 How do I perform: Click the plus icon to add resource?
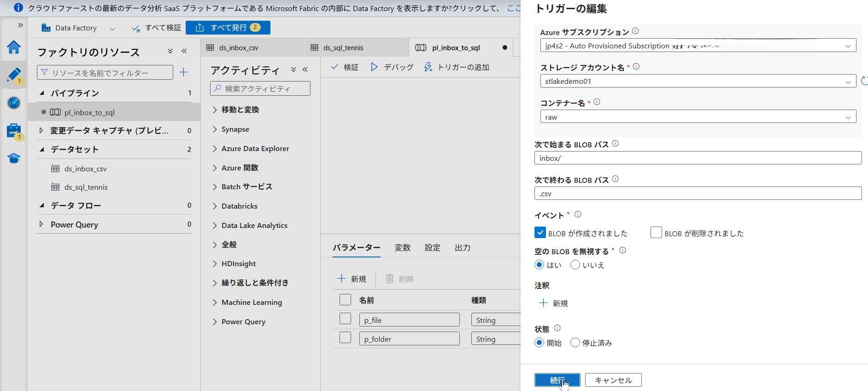183,72
